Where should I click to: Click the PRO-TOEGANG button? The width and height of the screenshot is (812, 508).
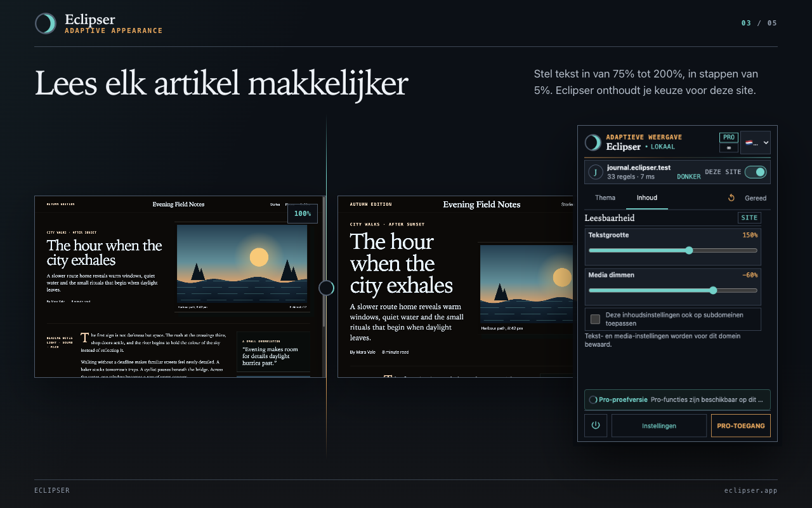pos(741,425)
